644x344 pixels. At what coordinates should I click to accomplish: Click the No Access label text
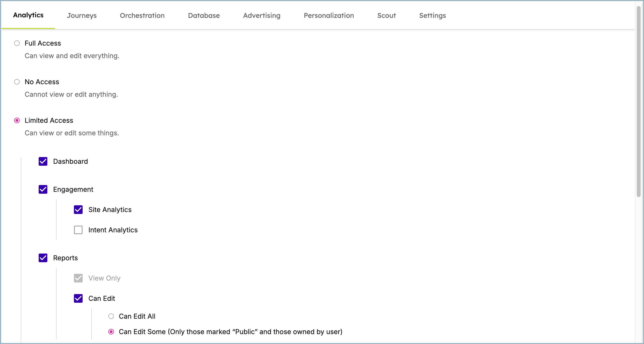[x=42, y=82]
